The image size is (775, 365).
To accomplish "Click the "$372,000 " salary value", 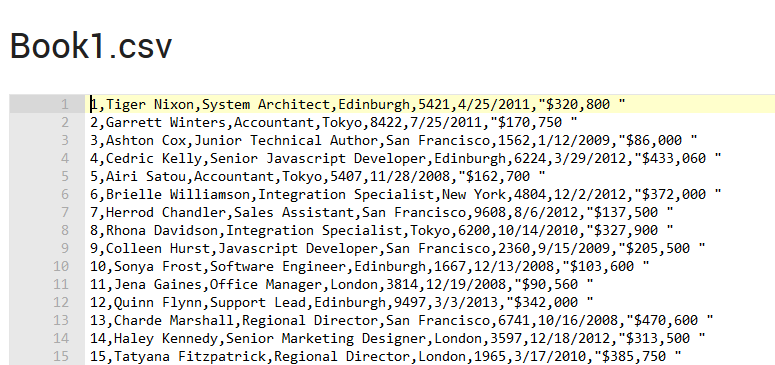I will [x=678, y=194].
